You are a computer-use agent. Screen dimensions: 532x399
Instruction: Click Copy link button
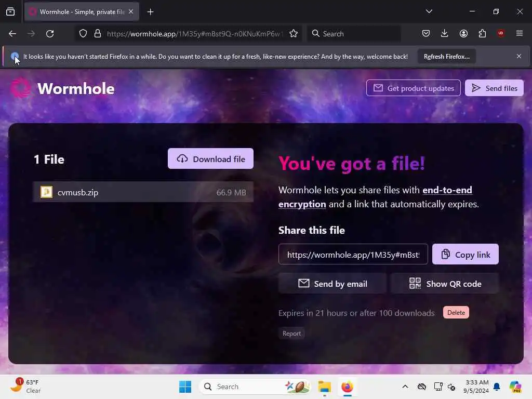(465, 255)
